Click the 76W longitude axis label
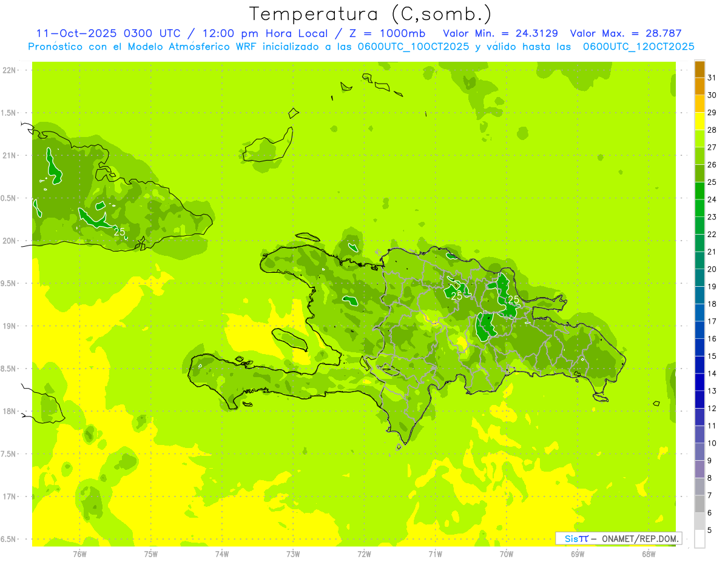728x562 pixels. [x=79, y=554]
